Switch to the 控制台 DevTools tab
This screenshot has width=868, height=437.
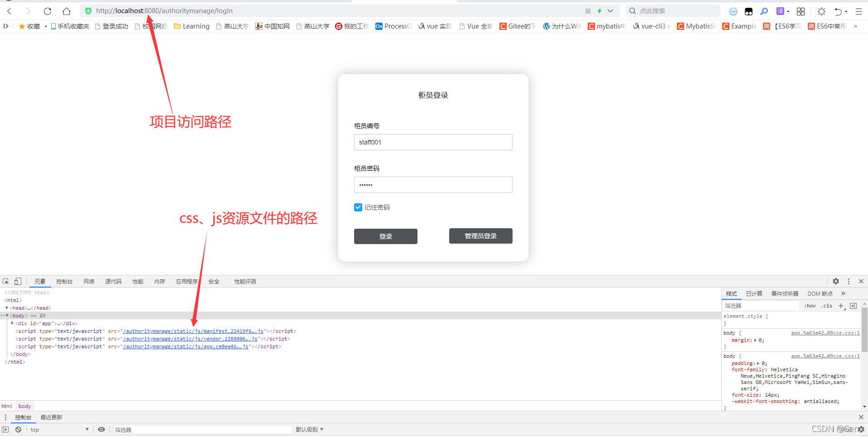pyautogui.click(x=64, y=282)
